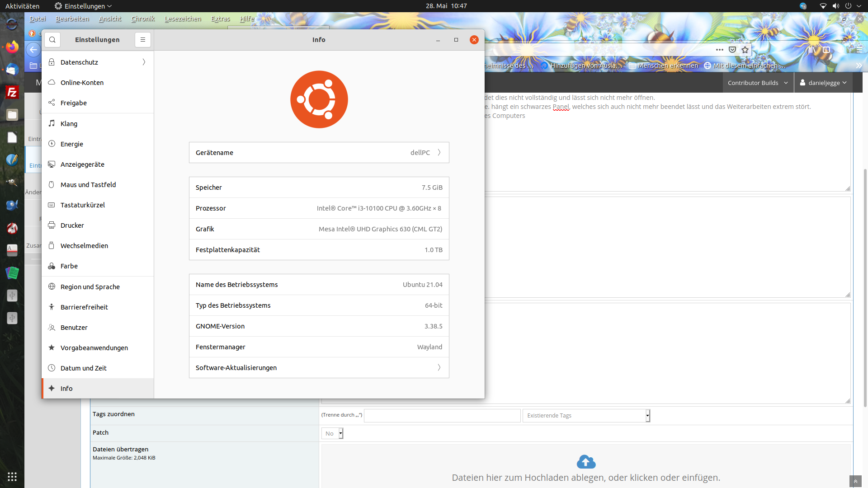Click Aktivitäten in top bar

tap(22, 6)
